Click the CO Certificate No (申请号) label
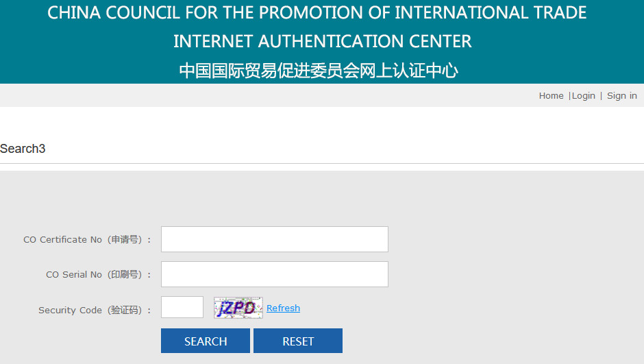Image resolution: width=644 pixels, height=364 pixels. 87,239
